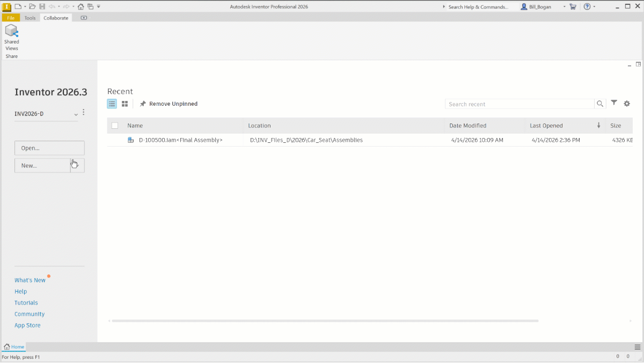Viewport: 644px width, 363px height.
Task: Click the hamburger menu icon at bottom right
Action: [x=637, y=347]
